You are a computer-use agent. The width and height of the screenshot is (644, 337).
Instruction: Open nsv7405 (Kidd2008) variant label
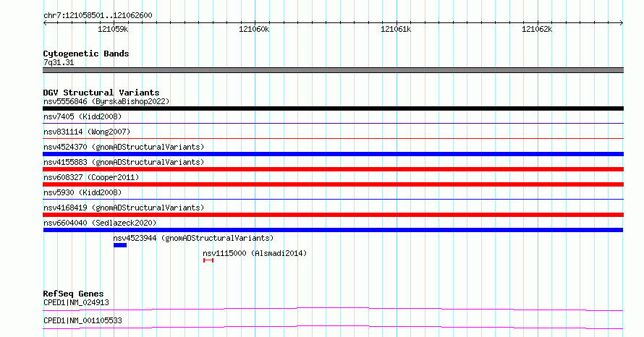[x=82, y=116]
